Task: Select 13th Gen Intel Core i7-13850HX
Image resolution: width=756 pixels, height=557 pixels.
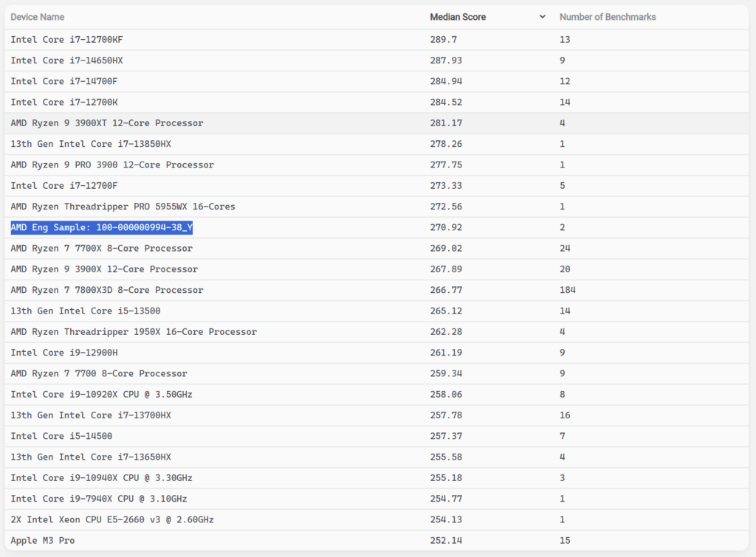Action: pyautogui.click(x=91, y=144)
